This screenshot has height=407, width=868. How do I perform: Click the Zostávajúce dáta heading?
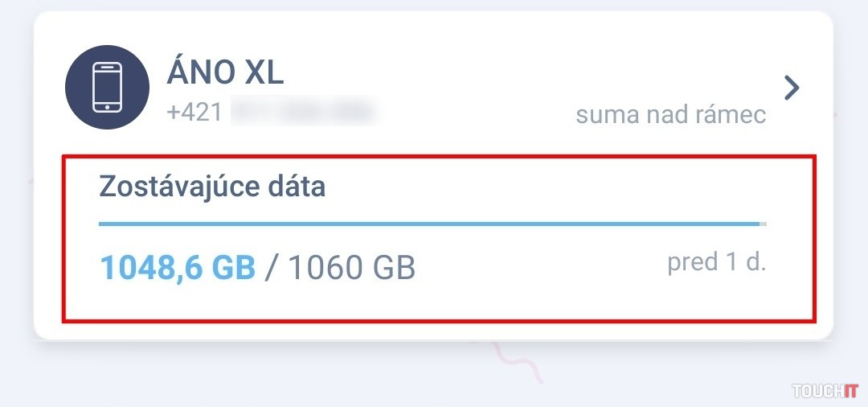coord(212,187)
